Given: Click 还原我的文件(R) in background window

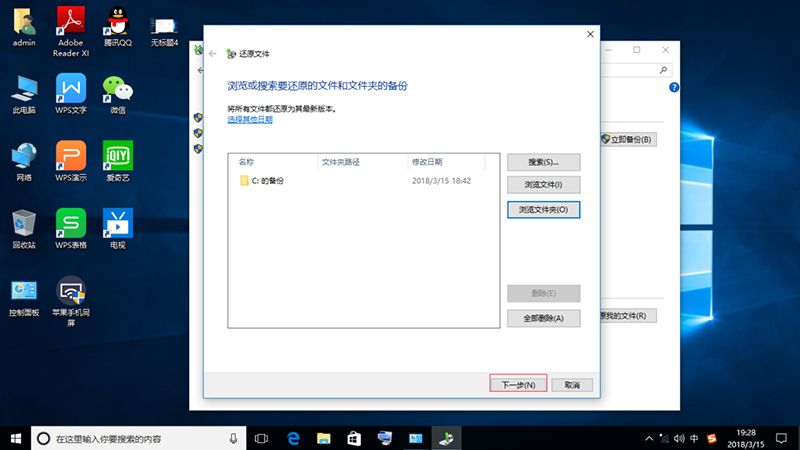Looking at the screenshot, I should point(628,316).
